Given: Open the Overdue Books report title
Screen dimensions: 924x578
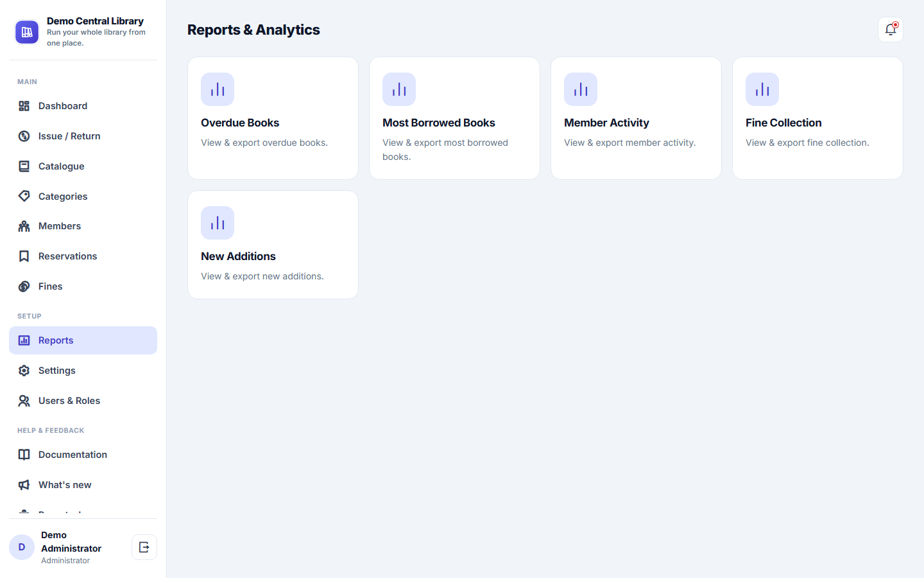Looking at the screenshot, I should tap(240, 123).
